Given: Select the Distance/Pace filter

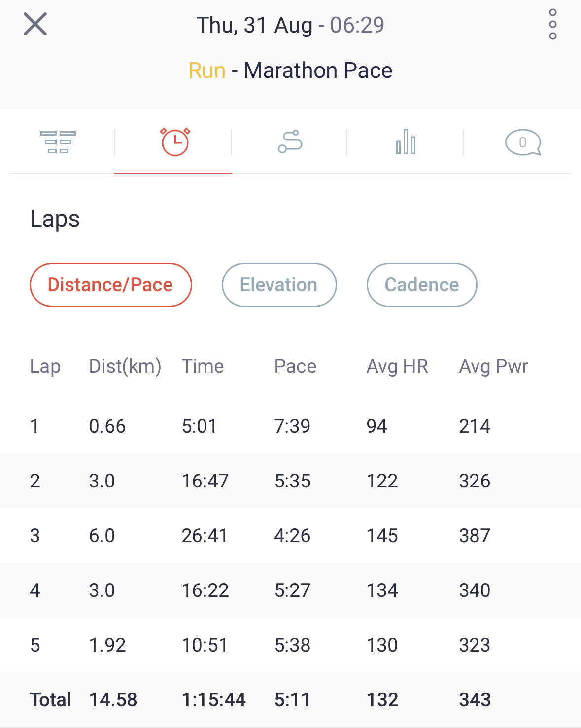Looking at the screenshot, I should tap(111, 285).
